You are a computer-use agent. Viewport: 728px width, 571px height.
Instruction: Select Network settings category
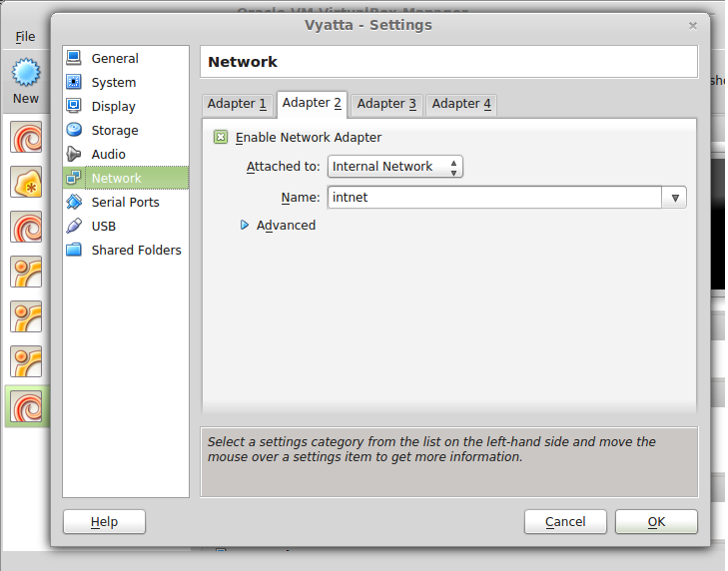coord(126,178)
